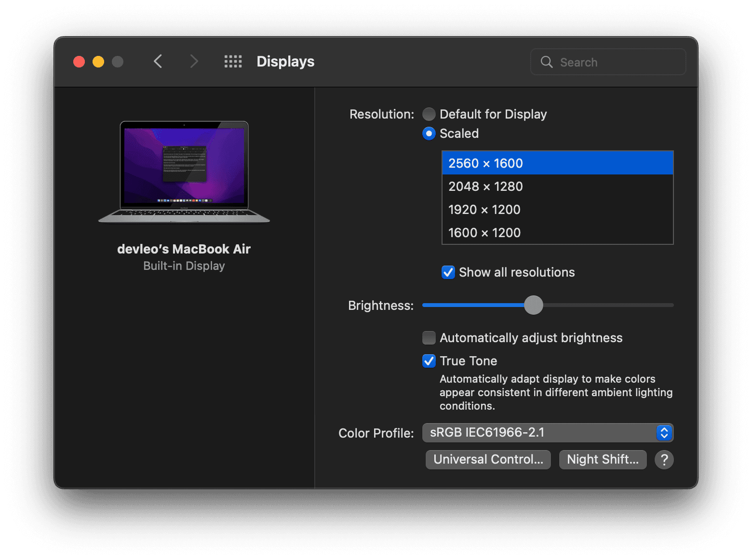The width and height of the screenshot is (752, 560).
Task: Select the Scaled resolution radio button
Action: pos(429,133)
